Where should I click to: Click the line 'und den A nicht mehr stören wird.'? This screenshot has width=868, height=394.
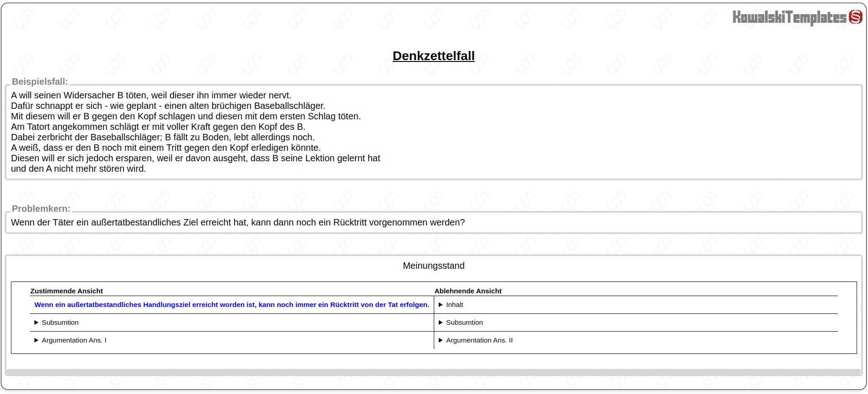[x=78, y=169]
